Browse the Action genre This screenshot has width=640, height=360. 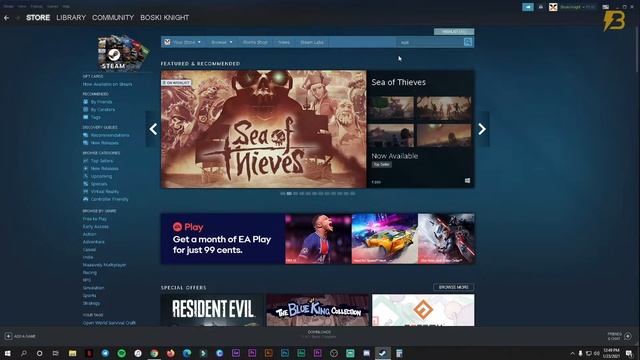pos(89,234)
